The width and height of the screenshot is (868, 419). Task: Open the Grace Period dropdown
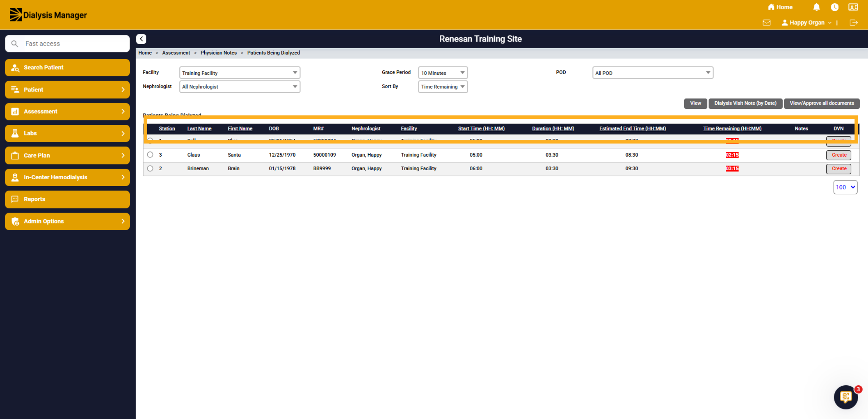point(443,73)
